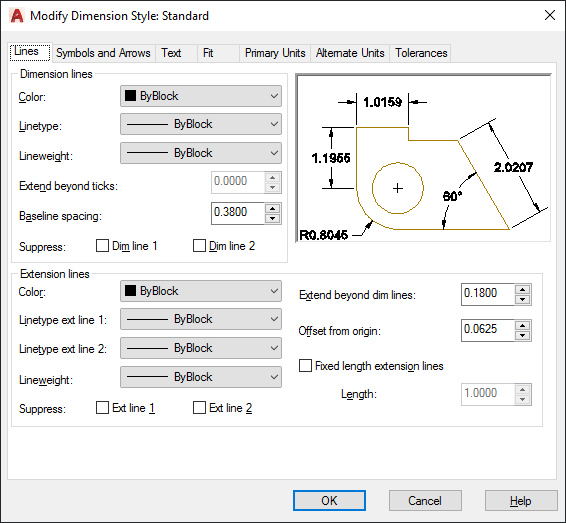Open Extension lines Color swatch dropdown
566x523 pixels.
201,291
